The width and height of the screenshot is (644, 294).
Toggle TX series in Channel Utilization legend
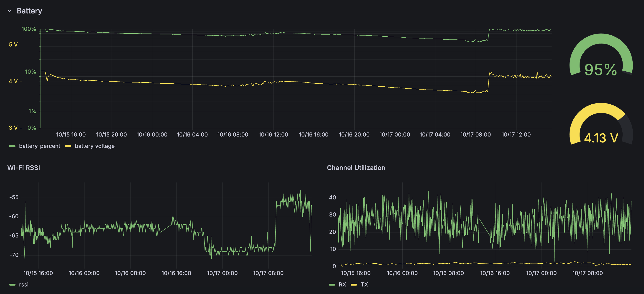pos(364,284)
